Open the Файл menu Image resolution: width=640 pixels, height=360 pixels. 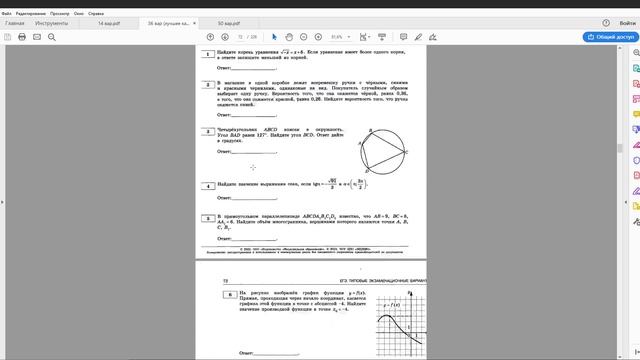coord(6,13)
